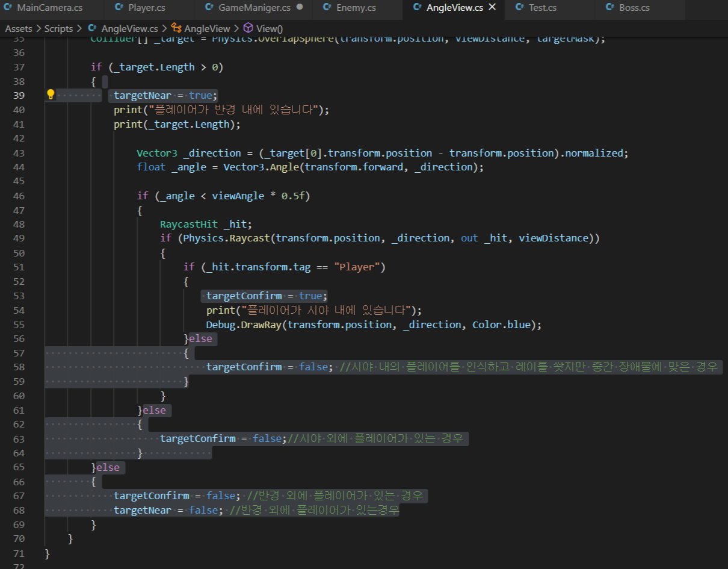Click the C# icon on GameManiger.cs tab
Viewport: 728px width, 569px height.
[209, 8]
